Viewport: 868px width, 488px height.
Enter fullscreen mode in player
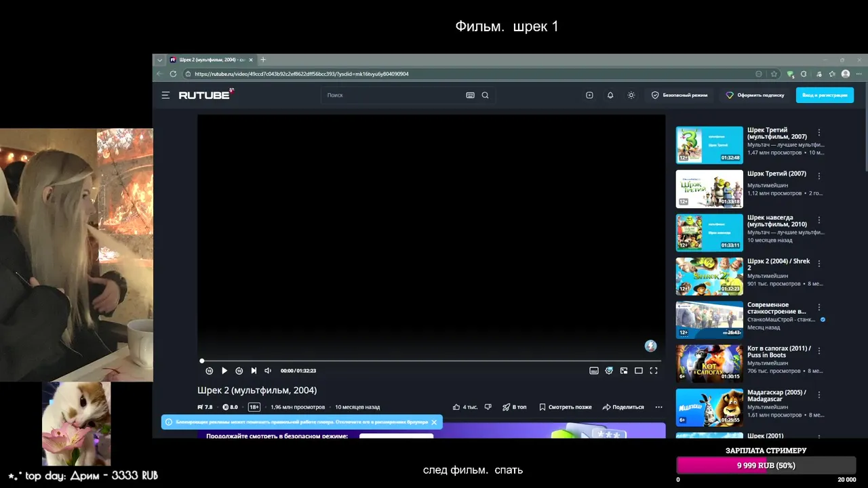(x=654, y=371)
